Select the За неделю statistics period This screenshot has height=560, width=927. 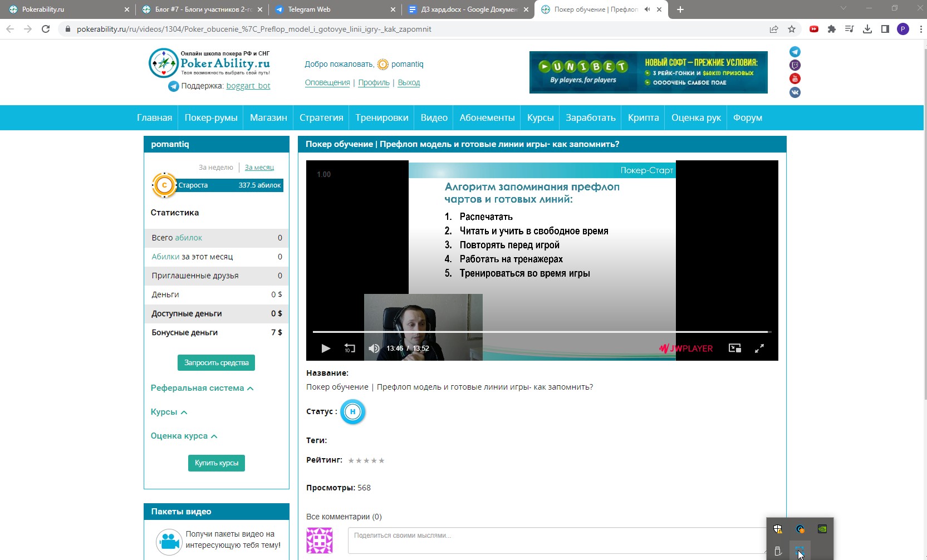pyautogui.click(x=216, y=167)
